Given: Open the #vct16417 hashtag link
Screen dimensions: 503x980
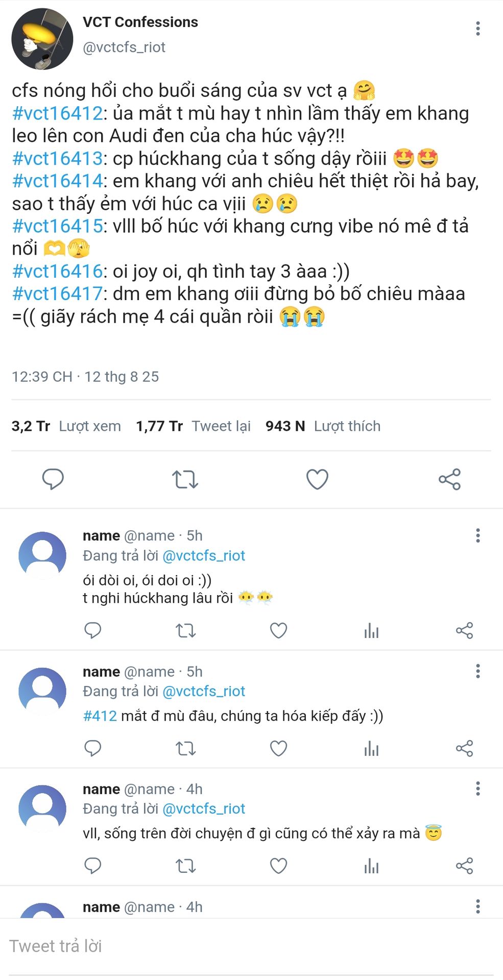Looking at the screenshot, I should click(x=58, y=294).
